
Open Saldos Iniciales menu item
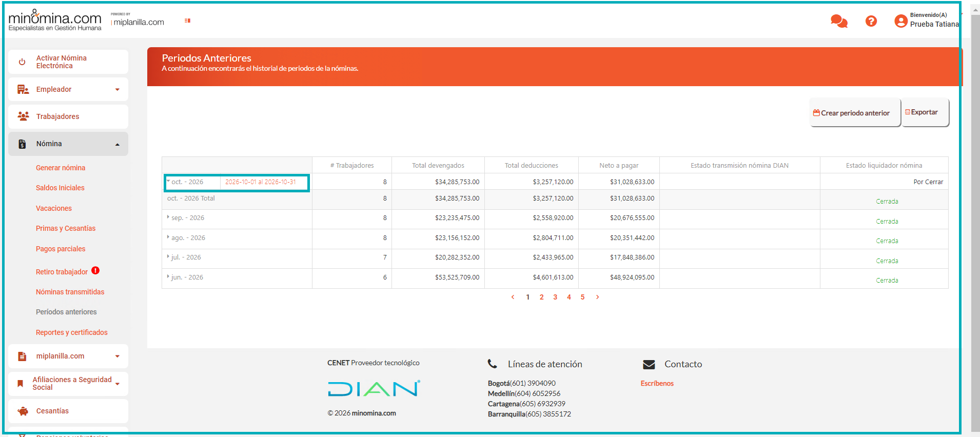60,188
